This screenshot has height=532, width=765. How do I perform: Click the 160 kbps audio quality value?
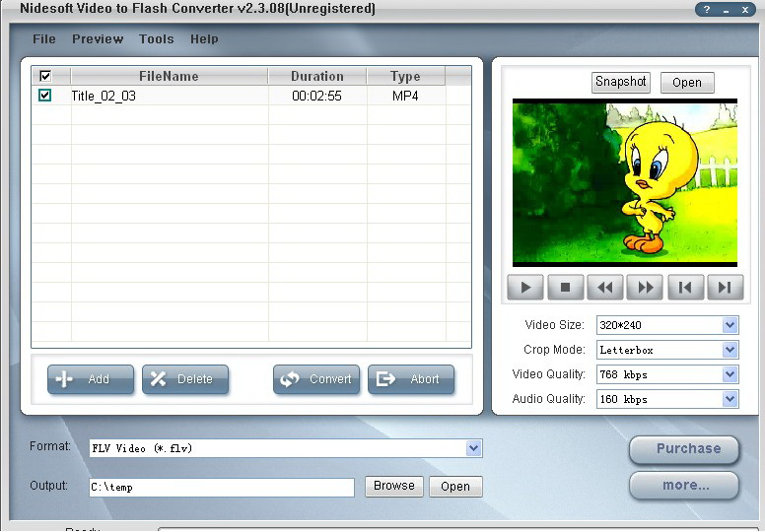pyautogui.click(x=623, y=399)
